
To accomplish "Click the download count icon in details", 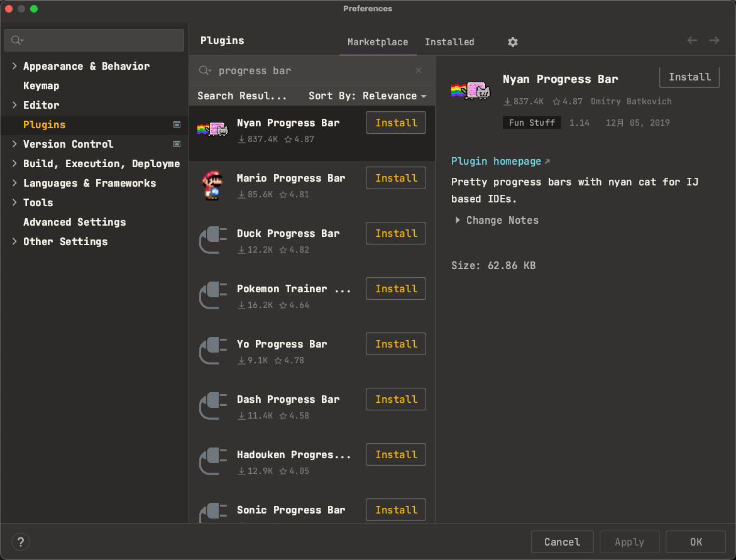I will coord(507,101).
